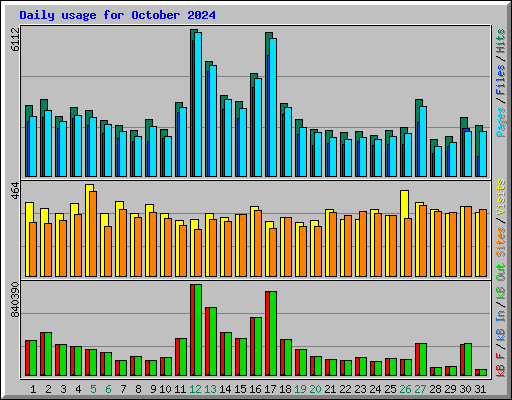Click day 17 on the x-axis
Screen dimensions: 512x400
(270, 389)
